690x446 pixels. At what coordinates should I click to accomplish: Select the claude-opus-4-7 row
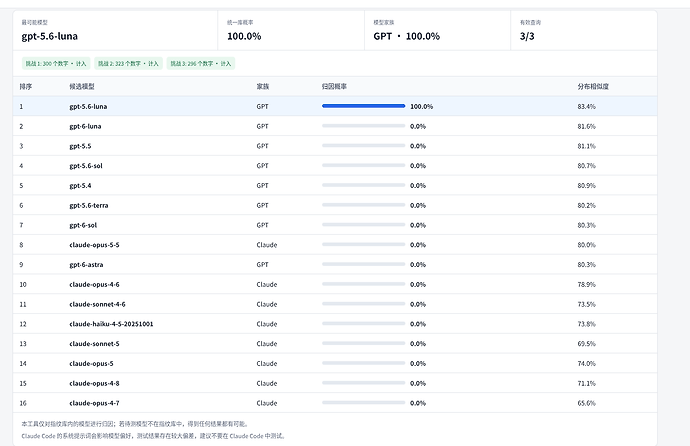click(x=335, y=403)
